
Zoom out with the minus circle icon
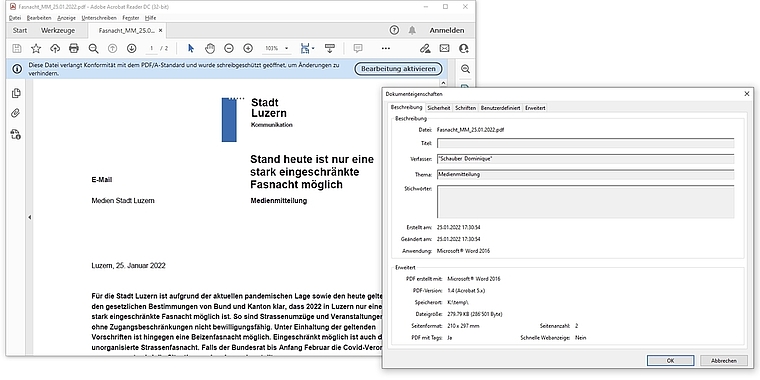pos(229,48)
